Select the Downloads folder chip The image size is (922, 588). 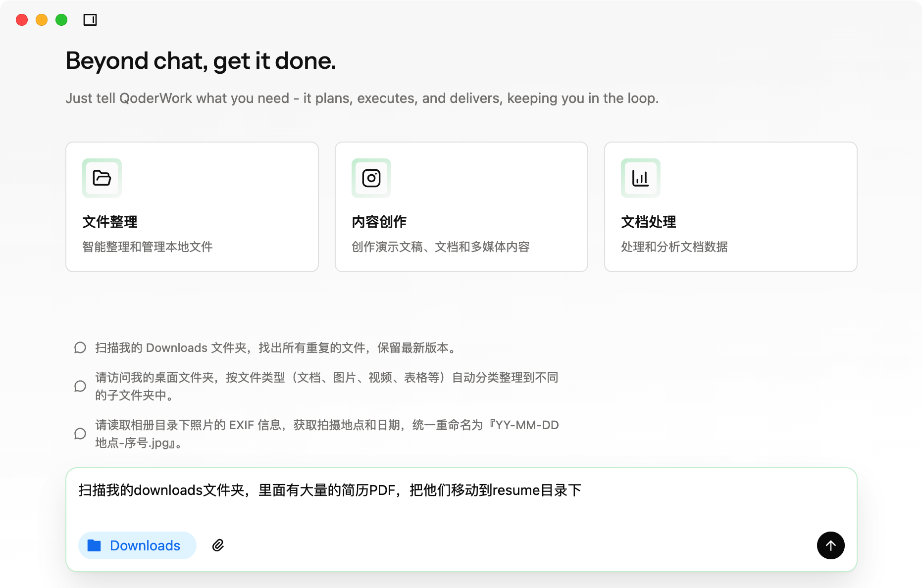click(138, 545)
